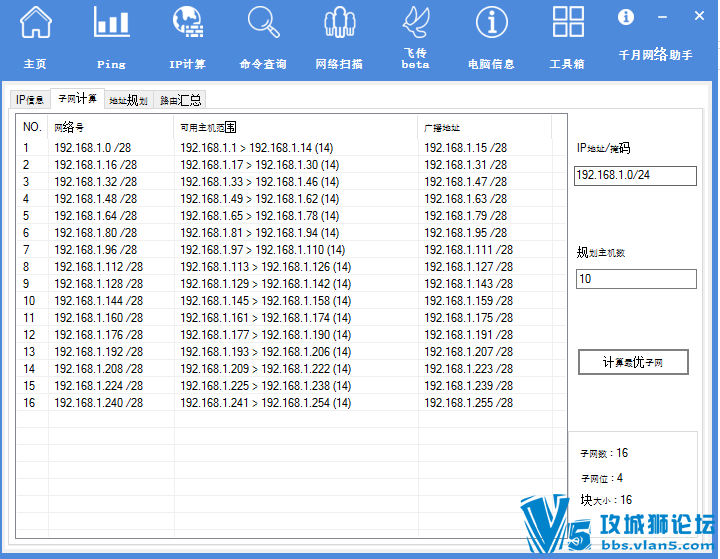
Task: Click host range 192.168.1.241 > 192.168.1.254
Action: [x=266, y=403]
